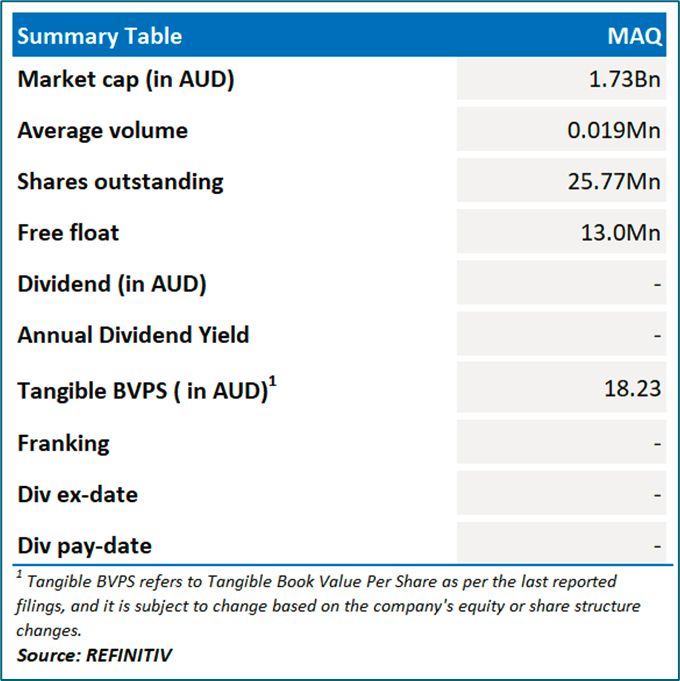Select the Free float row label
This screenshot has width=680, height=681.
point(68,233)
